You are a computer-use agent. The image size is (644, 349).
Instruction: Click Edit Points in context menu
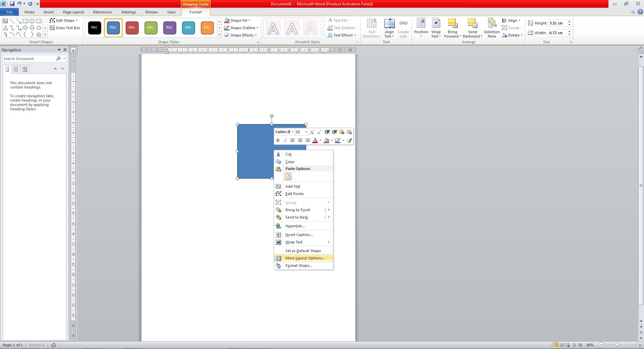click(x=304, y=194)
